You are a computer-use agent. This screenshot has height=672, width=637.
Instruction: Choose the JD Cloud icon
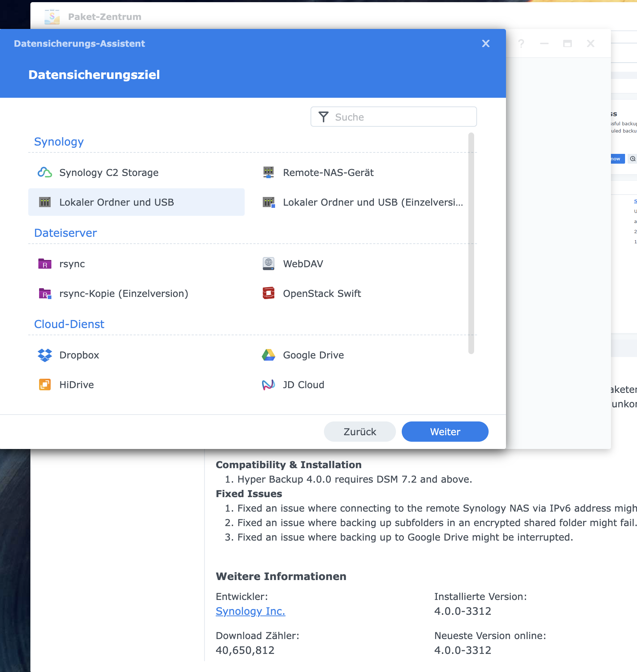tap(269, 385)
